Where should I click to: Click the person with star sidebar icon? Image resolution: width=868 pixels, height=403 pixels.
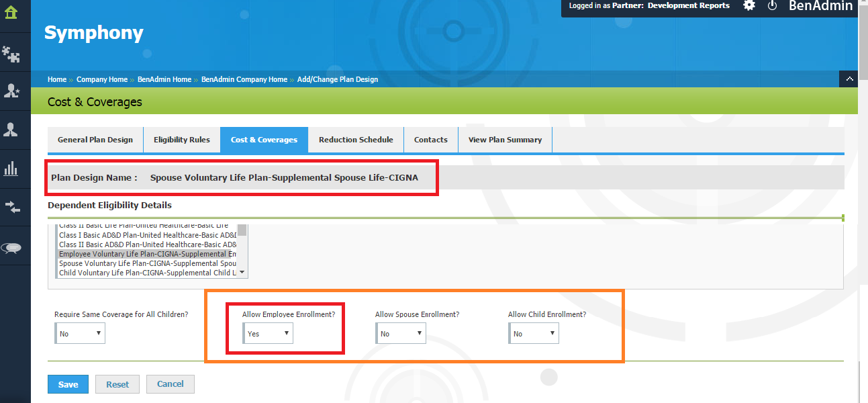point(11,91)
